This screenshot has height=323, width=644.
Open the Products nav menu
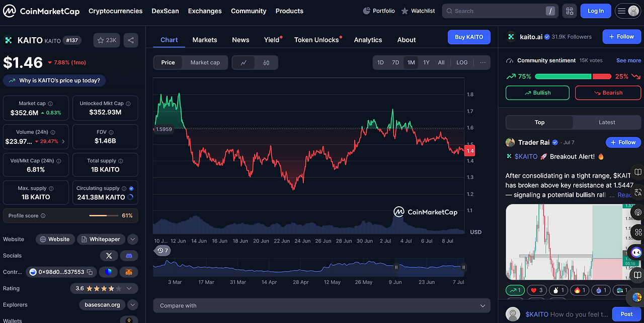[x=289, y=11]
